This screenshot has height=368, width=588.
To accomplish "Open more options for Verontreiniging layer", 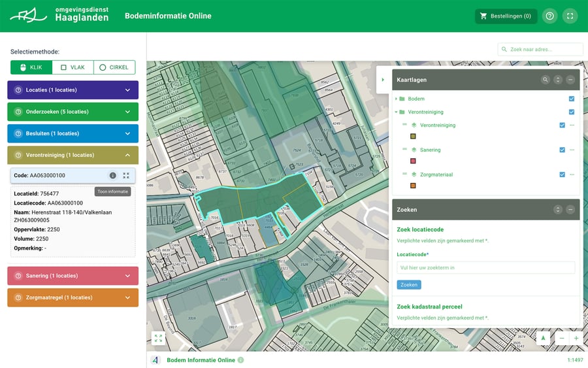I will pos(572,125).
